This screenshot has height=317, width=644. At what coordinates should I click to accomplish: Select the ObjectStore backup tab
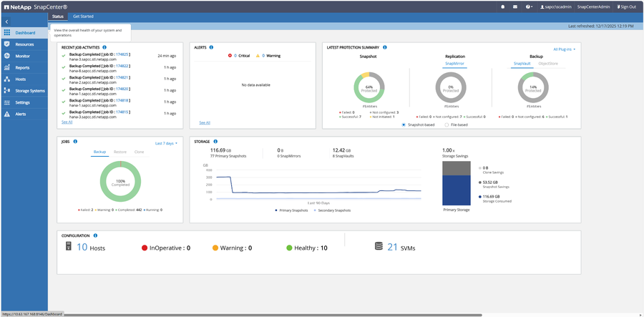[548, 64]
